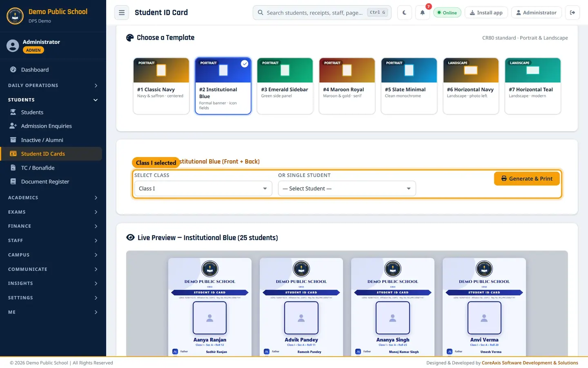The height and width of the screenshot is (368, 588).
Task: Toggle dark mode moon icon
Action: tap(404, 13)
